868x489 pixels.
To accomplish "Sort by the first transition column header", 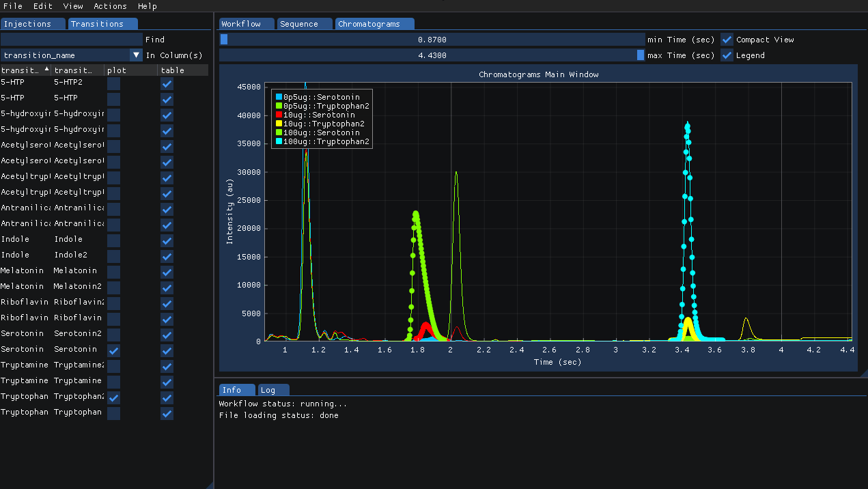I will click(26, 70).
